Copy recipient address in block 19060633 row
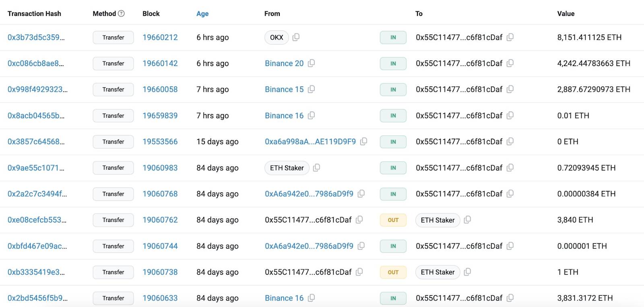 point(510,298)
